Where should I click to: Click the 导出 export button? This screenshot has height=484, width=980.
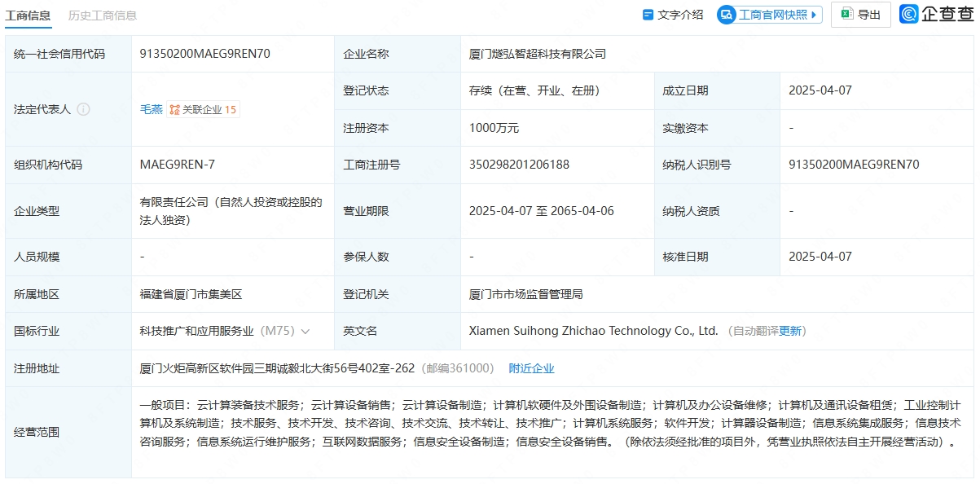[860, 15]
